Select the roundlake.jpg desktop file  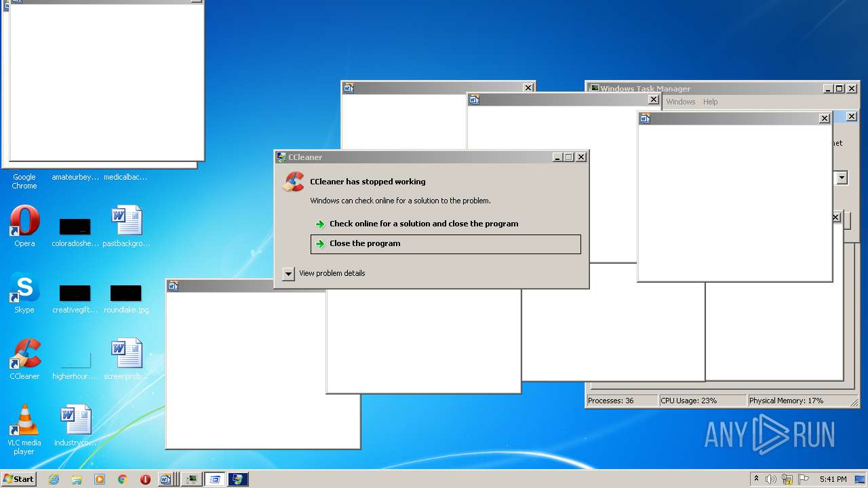(x=126, y=293)
